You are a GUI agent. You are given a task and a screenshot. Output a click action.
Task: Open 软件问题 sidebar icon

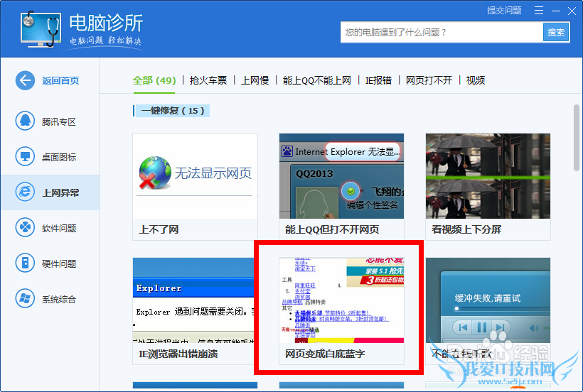(x=26, y=228)
